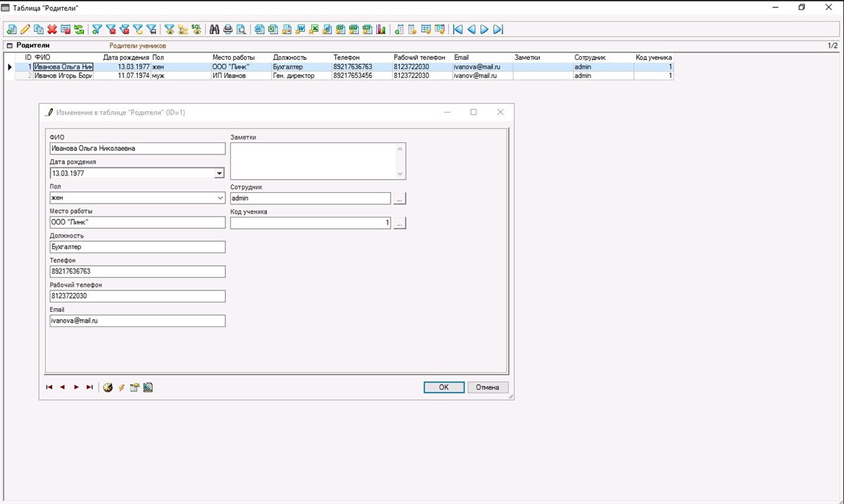Open the Дата рождения date dropdown
The width and height of the screenshot is (844, 504).
tap(219, 173)
